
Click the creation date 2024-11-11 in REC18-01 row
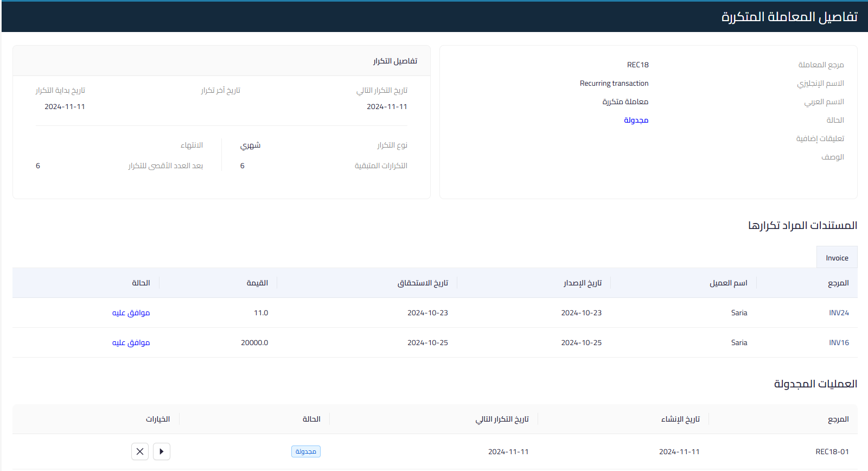pos(679,451)
